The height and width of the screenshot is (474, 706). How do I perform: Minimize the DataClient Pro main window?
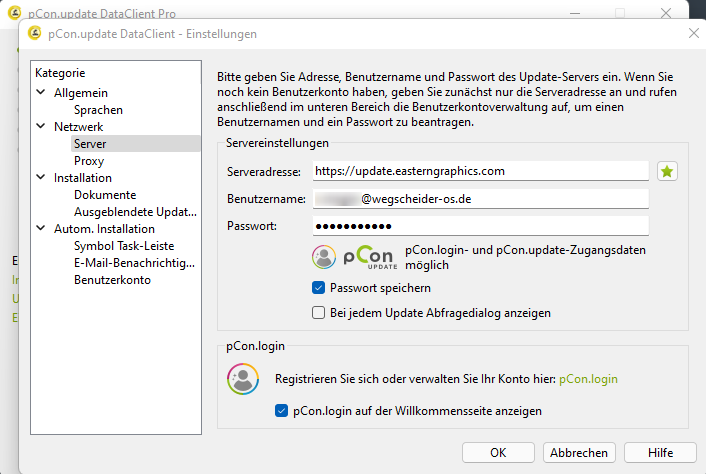click(x=575, y=14)
